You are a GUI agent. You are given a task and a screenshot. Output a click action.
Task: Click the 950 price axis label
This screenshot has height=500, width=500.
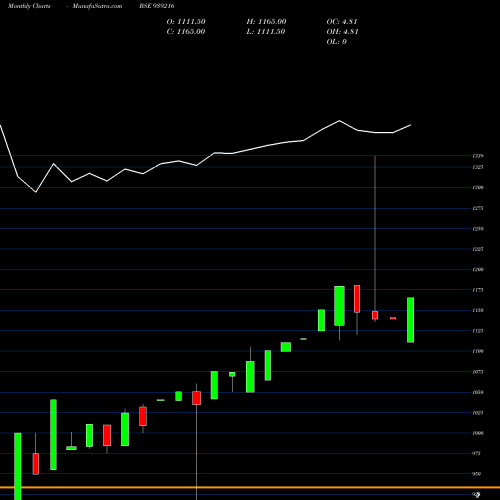[x=477, y=474]
